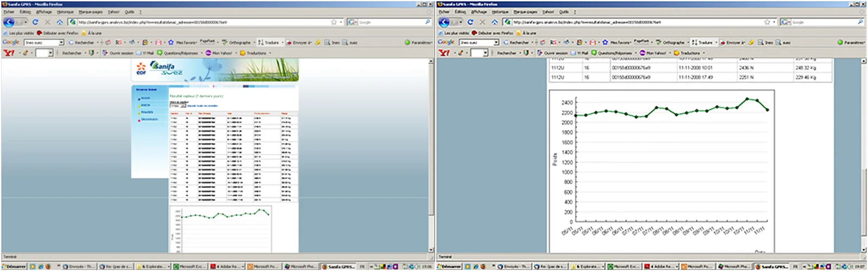The image size is (868, 271).
Task: Click the Home icon in the right Firefox window
Action: (495, 22)
